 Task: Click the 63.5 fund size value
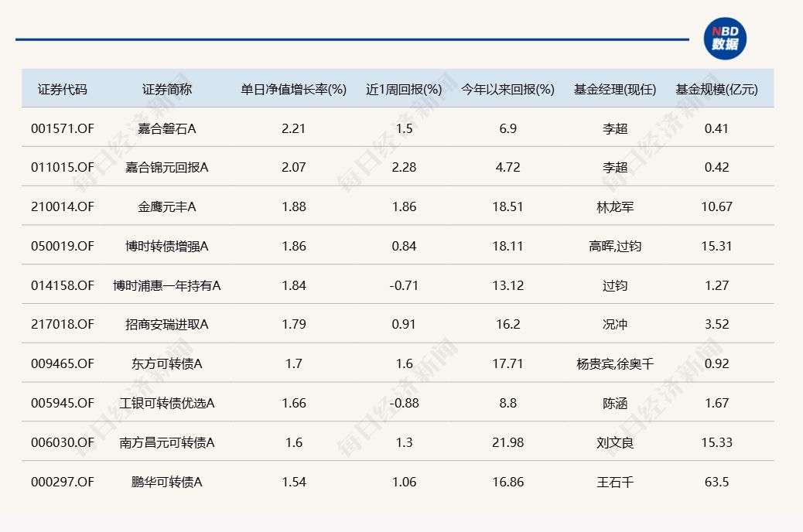[716, 482]
